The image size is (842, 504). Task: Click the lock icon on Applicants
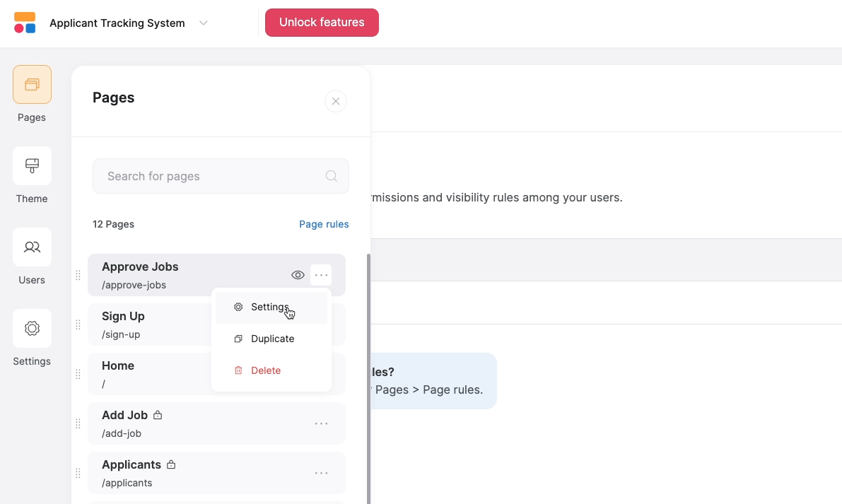click(x=171, y=464)
